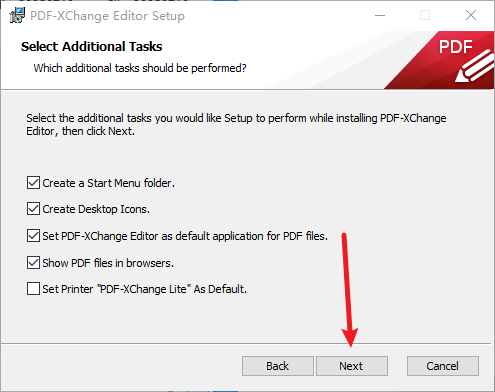The image size is (495, 392).
Task: Close the setup dialog with the X
Action: [471, 15]
